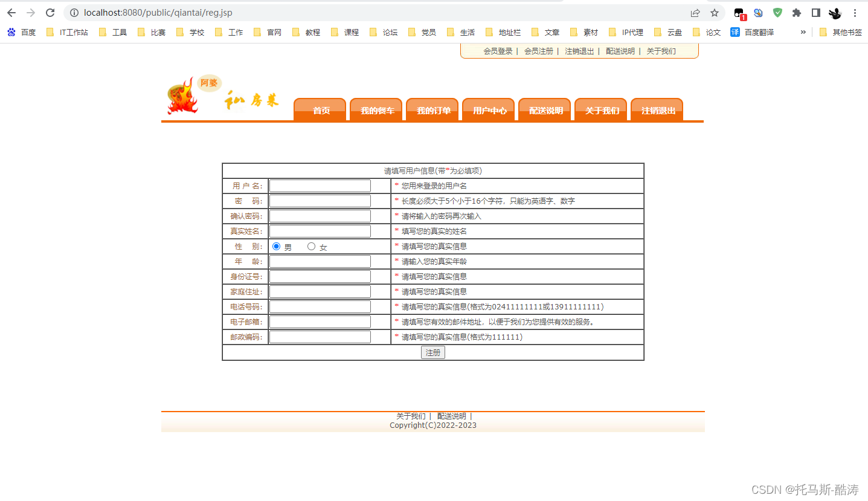Open the 文章 bookmark folder

[545, 32]
